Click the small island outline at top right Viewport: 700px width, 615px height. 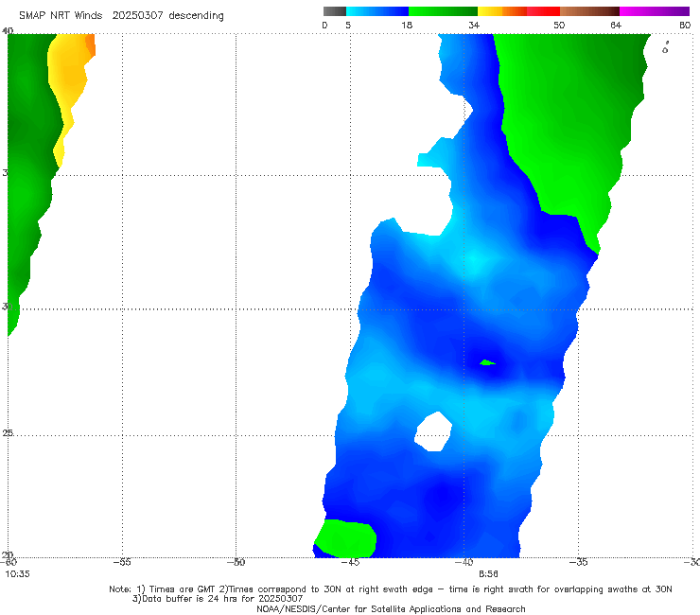(x=665, y=48)
